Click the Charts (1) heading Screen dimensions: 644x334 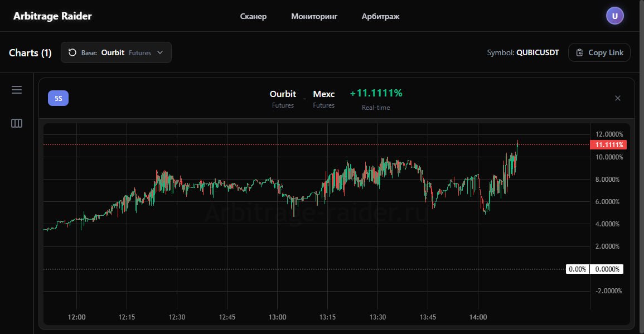(30, 52)
